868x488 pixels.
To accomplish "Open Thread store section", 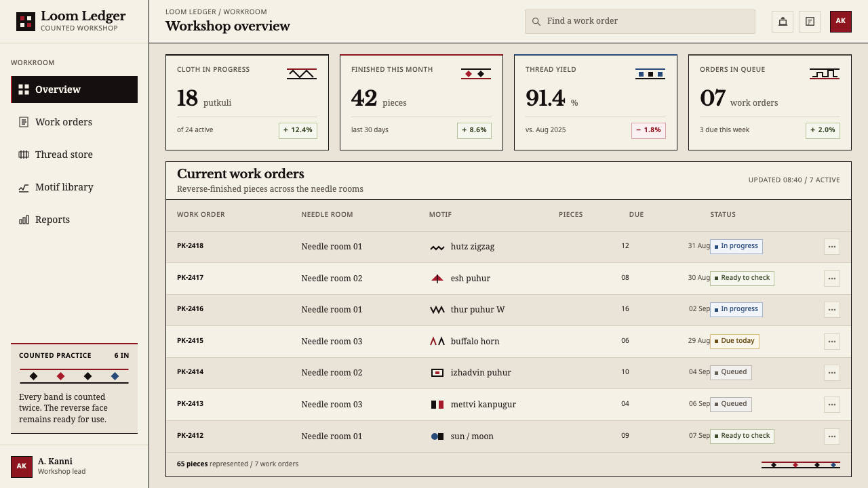I will coord(75,155).
